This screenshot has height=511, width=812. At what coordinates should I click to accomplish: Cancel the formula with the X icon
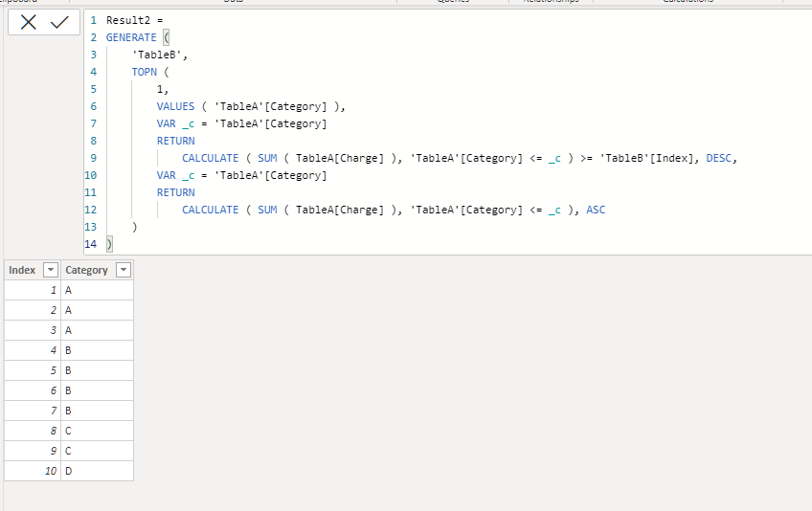click(29, 22)
